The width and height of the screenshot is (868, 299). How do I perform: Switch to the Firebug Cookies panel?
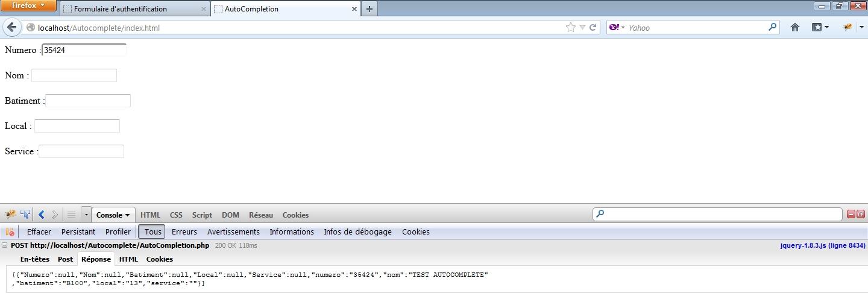tap(295, 215)
